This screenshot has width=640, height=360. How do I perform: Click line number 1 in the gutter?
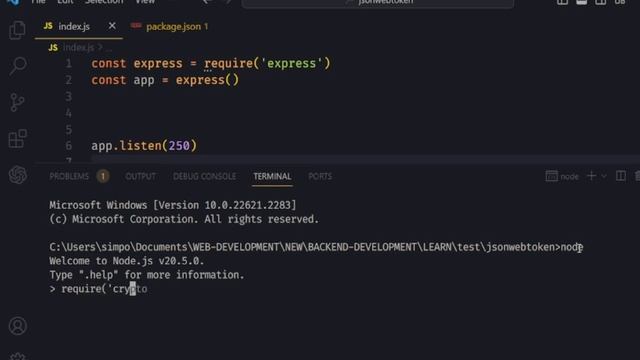coord(68,64)
